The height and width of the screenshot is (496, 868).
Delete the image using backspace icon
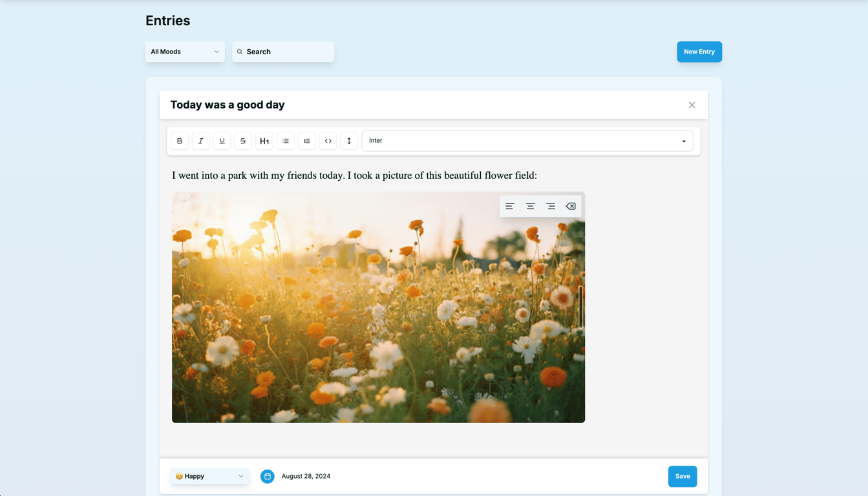tap(571, 207)
